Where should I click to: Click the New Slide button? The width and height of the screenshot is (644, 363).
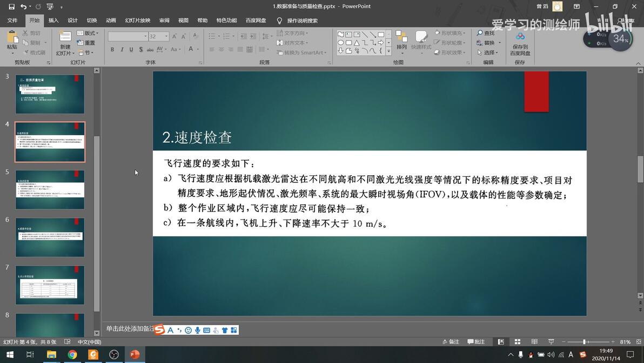[x=65, y=43]
